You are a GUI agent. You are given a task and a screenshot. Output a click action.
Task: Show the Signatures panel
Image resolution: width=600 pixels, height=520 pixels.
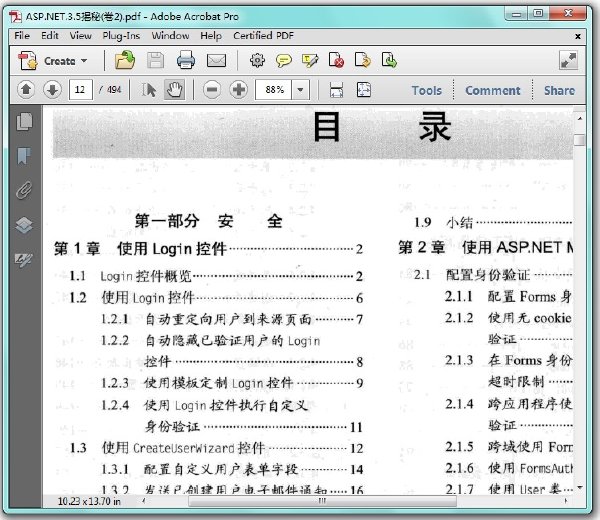pyautogui.click(x=24, y=259)
